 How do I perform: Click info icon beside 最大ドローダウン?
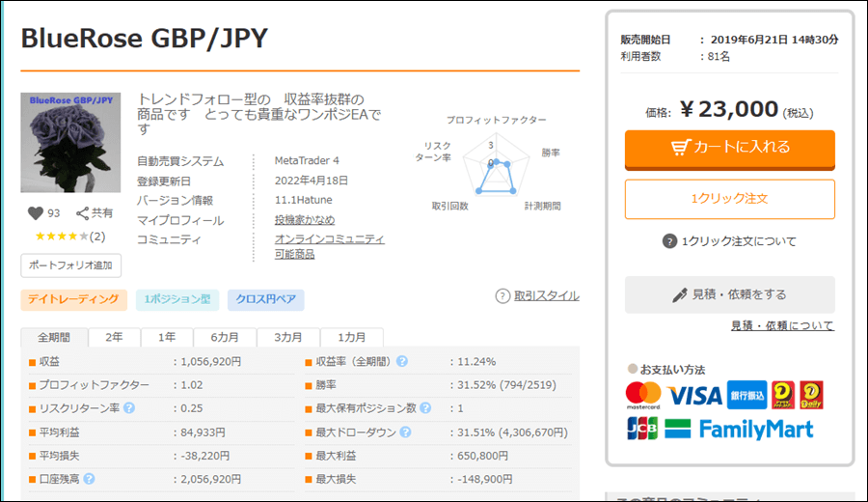402,432
